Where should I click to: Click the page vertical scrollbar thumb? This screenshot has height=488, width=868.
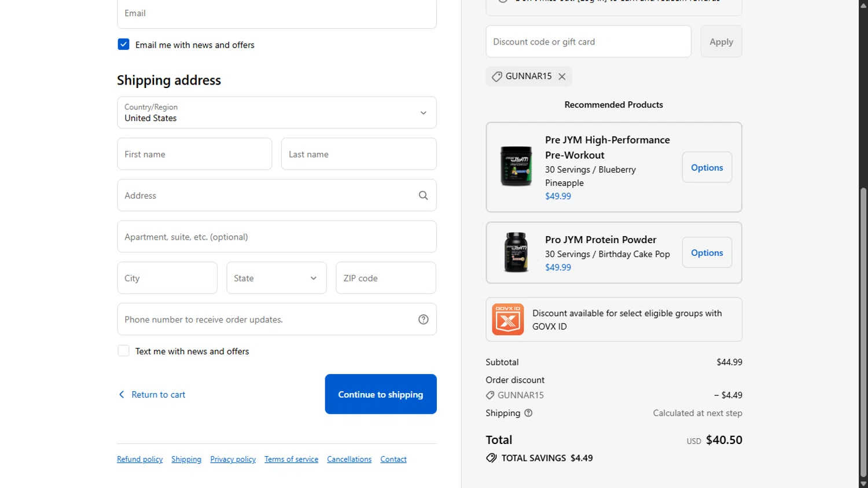pyautogui.click(x=863, y=332)
